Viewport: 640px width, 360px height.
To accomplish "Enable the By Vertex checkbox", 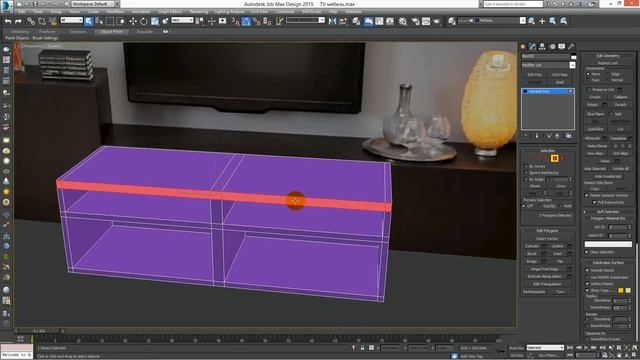I will (x=526, y=167).
